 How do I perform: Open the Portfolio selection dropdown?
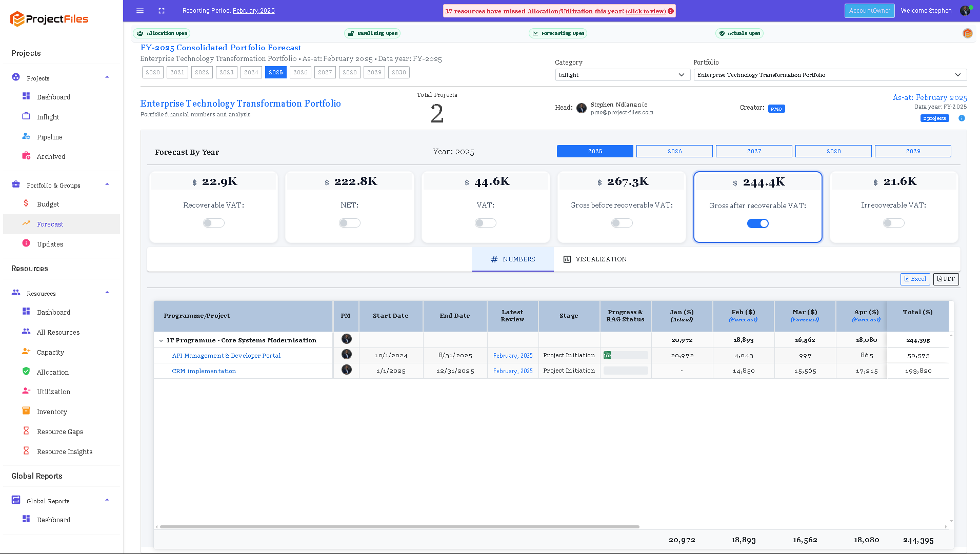[830, 75]
